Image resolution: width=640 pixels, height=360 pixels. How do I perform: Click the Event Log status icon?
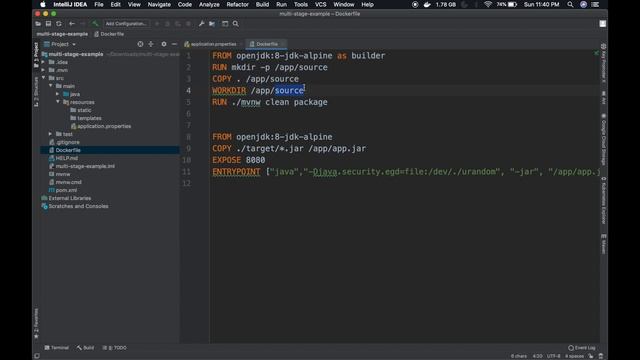click(x=582, y=348)
